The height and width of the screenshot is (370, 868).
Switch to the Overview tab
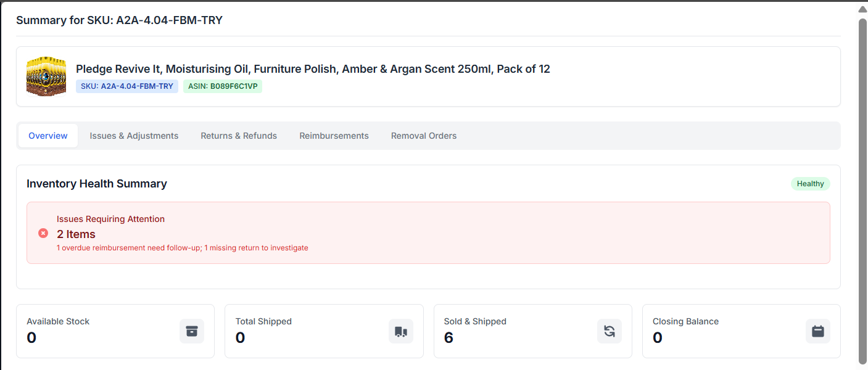click(48, 136)
